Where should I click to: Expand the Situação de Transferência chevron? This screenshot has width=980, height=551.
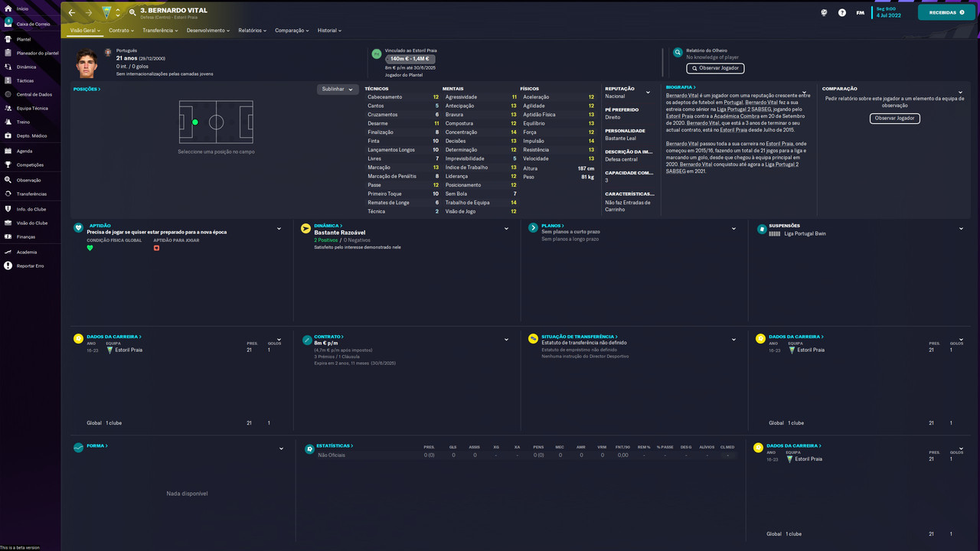tap(733, 339)
